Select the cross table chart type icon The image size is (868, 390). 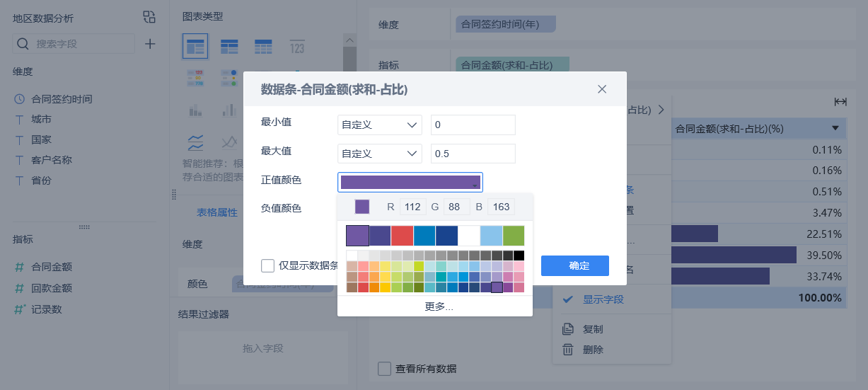coord(229,47)
